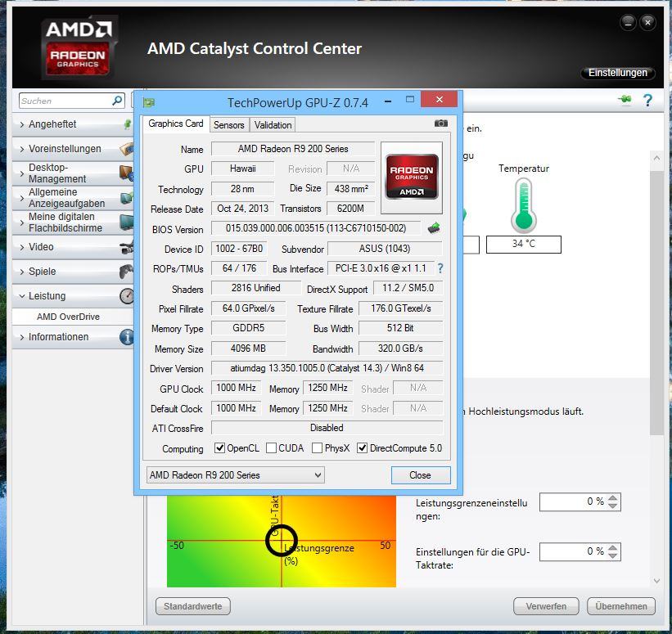
Task: Increase Leistungsgrenzeneinstellungen value with up arrow
Action: 613,498
